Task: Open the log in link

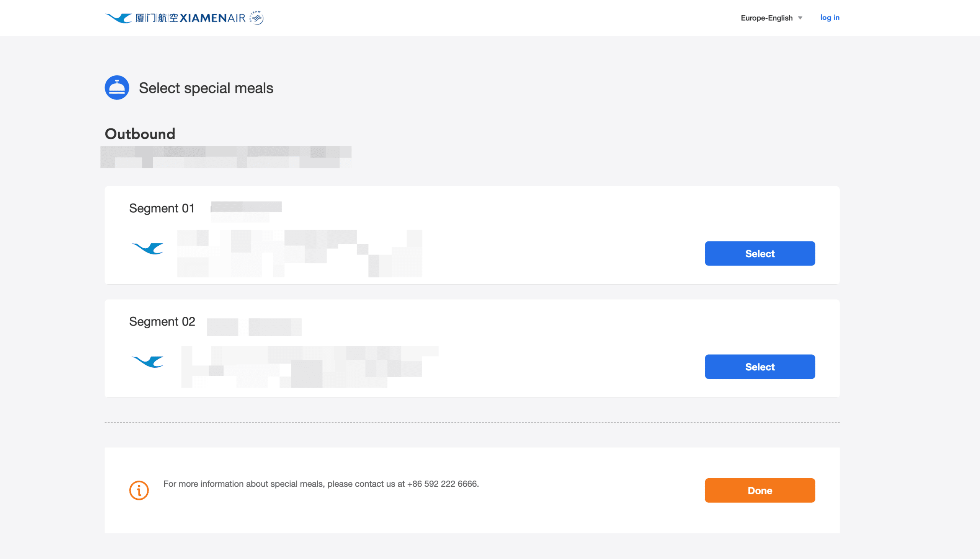Action: (830, 18)
